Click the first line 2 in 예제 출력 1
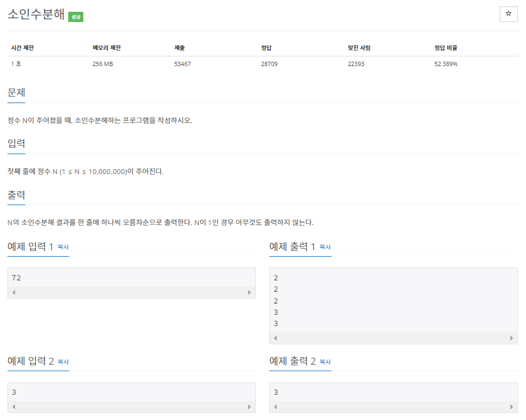The width and height of the screenshot is (526, 420). tap(276, 278)
